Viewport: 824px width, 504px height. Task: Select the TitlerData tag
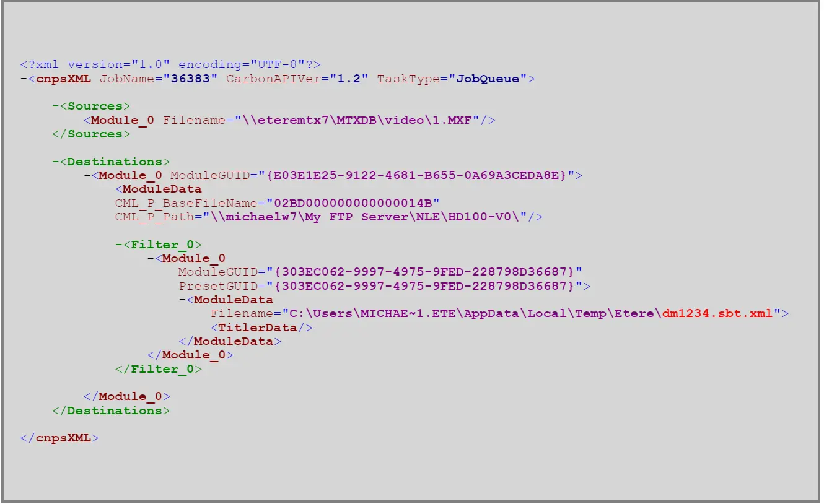point(261,328)
